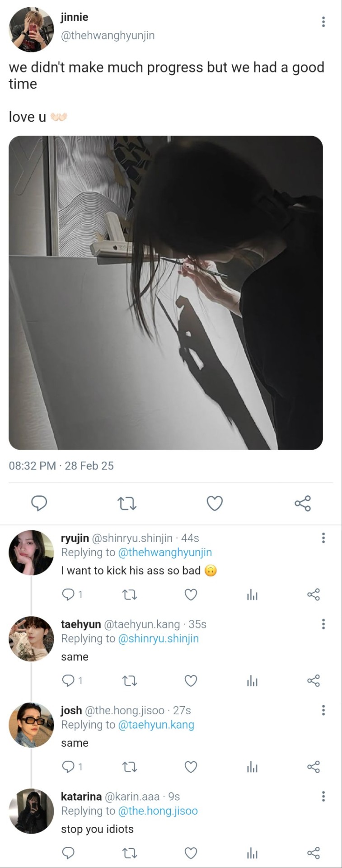Reply to jinnie's main tweet
342x868 pixels.
pyautogui.click(x=39, y=503)
